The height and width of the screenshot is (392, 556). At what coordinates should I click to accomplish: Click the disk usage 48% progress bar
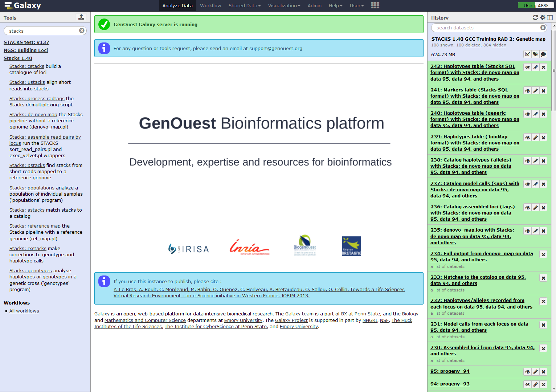click(x=536, y=5)
